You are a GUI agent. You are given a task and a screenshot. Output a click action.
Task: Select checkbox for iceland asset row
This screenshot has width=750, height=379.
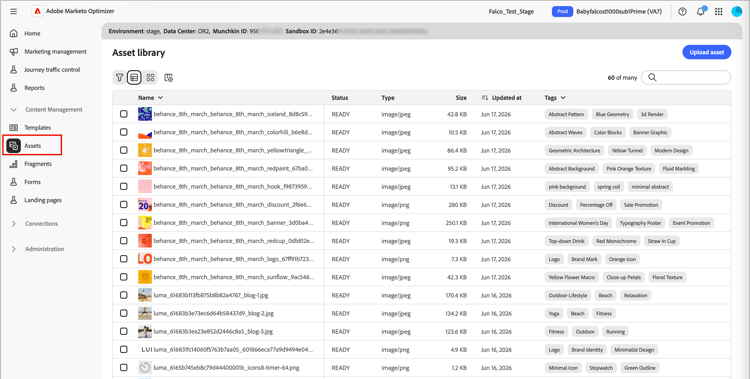click(x=124, y=114)
